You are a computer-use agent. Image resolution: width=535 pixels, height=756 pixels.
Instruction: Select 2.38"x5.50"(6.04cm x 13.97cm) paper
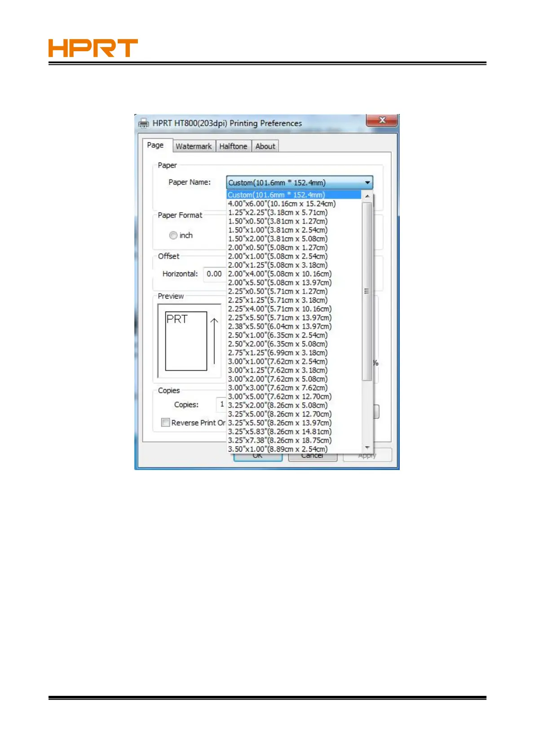[x=294, y=326]
